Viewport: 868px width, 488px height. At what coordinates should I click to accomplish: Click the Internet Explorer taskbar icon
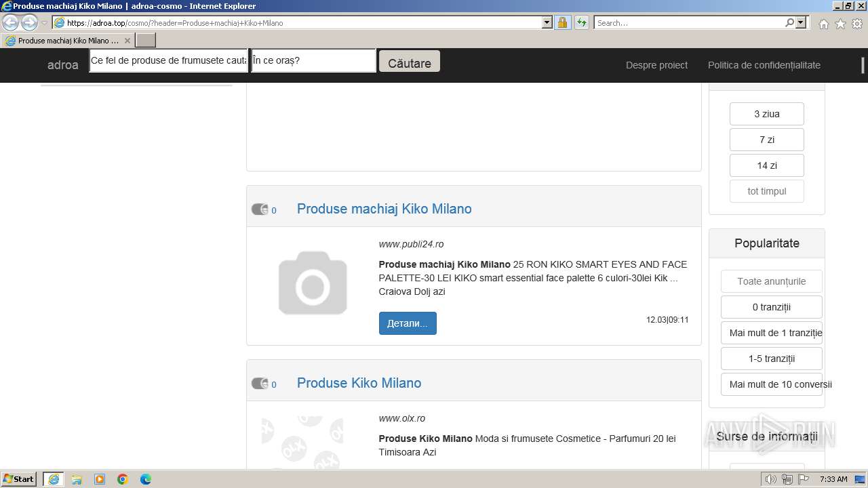(54, 479)
